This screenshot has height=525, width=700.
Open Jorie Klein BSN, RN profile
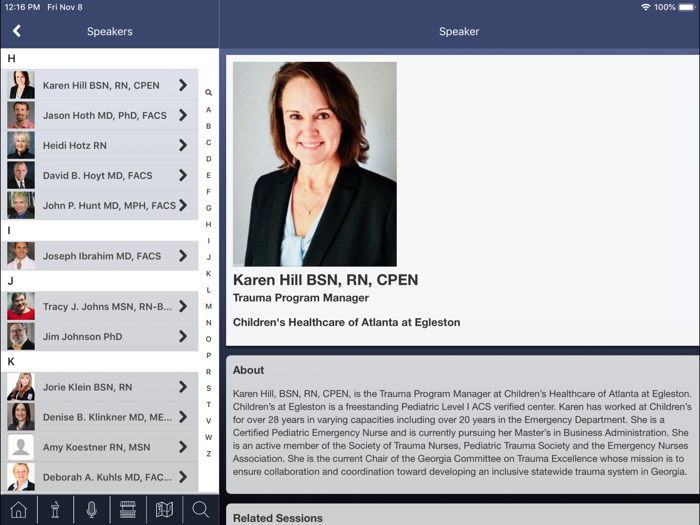[x=87, y=387]
